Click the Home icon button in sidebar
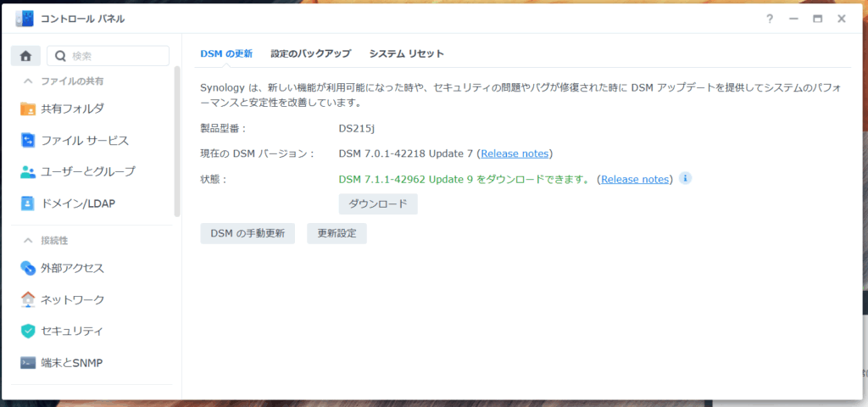This screenshot has height=407, width=868. 25,56
